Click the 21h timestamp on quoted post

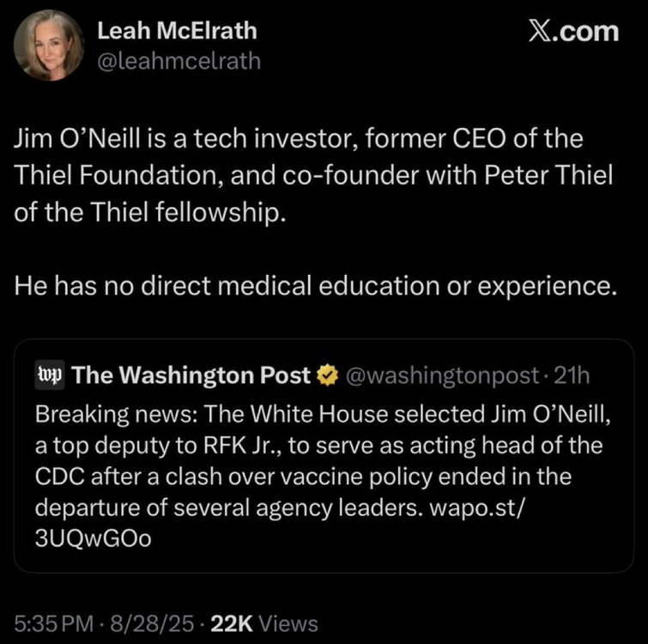tap(572, 375)
